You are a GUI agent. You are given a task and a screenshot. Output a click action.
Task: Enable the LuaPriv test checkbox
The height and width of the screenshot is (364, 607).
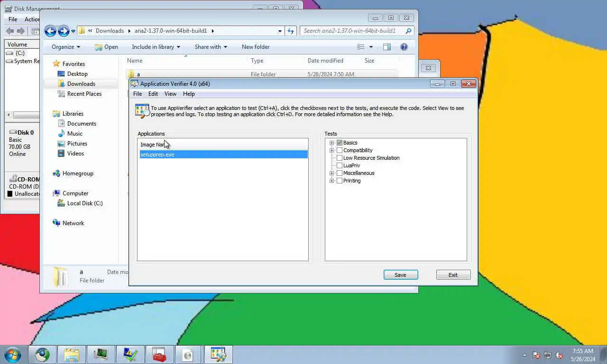pos(340,165)
